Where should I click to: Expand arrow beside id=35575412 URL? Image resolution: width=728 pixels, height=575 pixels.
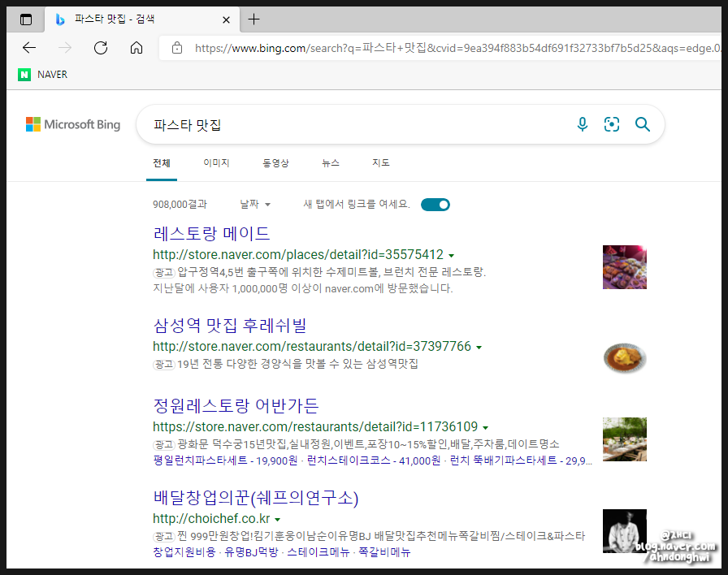[451, 255]
